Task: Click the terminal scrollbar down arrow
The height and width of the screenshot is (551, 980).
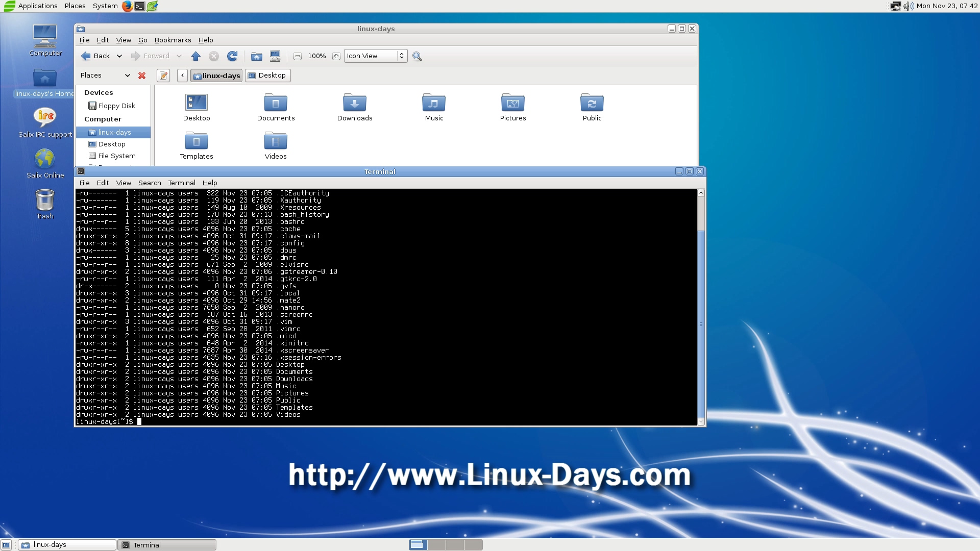Action: tap(701, 421)
